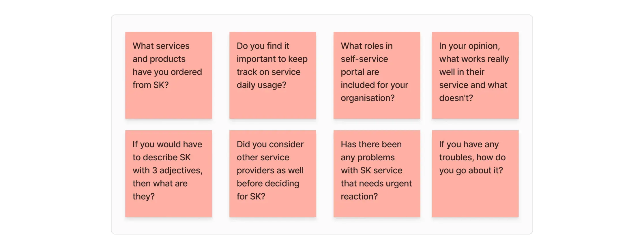This screenshot has height=249, width=644.
Task: Click the text "before deciding" on the note
Action: pyautogui.click(x=268, y=183)
